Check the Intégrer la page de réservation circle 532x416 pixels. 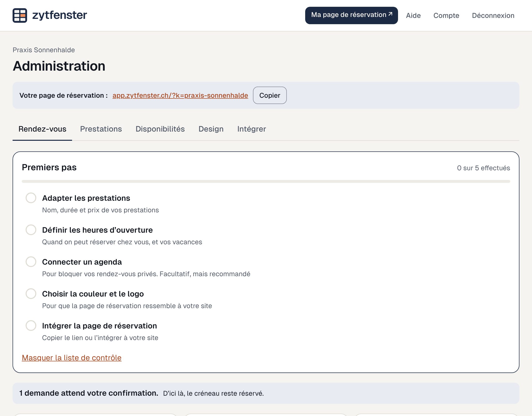pos(31,326)
